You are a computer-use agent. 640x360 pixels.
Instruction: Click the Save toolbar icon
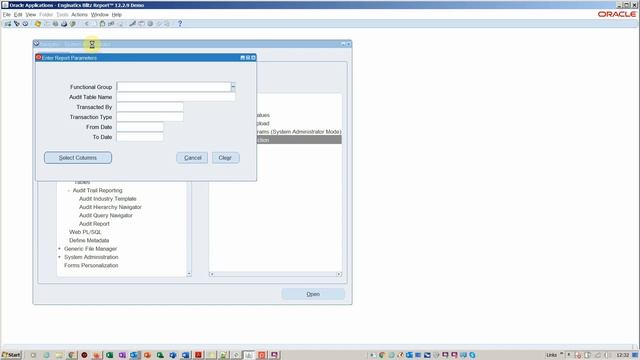(38, 24)
